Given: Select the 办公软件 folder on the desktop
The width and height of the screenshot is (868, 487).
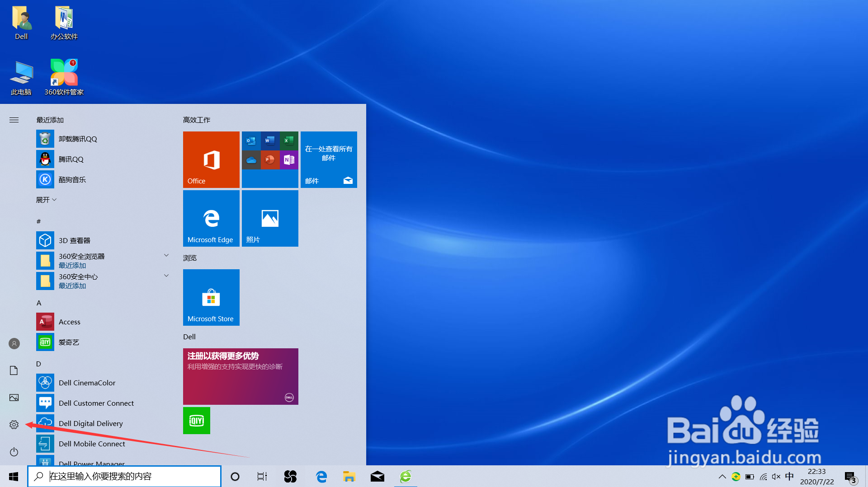Looking at the screenshot, I should 64,23.
